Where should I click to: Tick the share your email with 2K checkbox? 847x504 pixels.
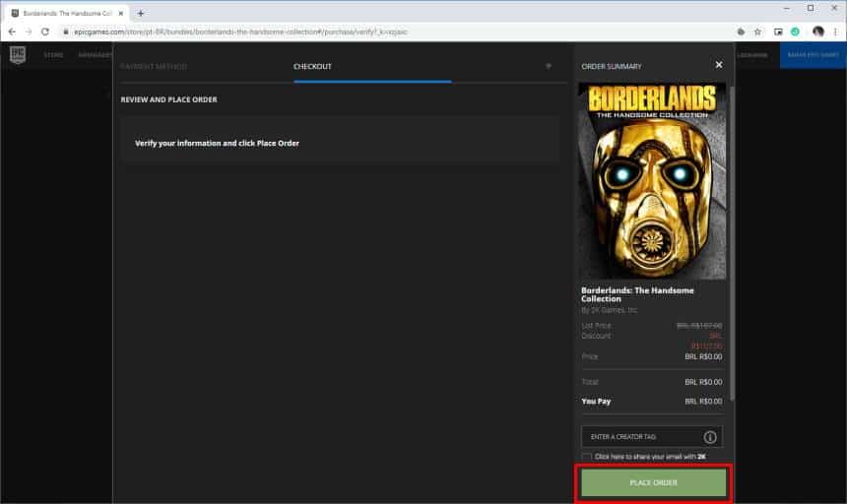(587, 457)
